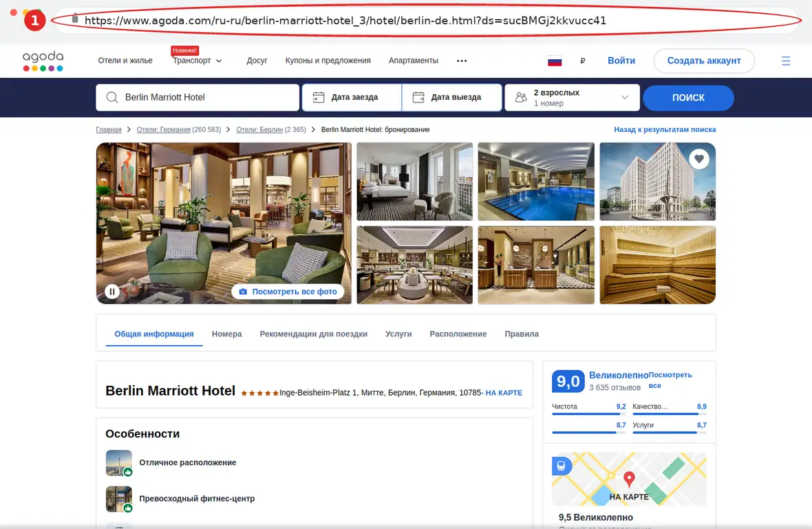
Task: Click the browser URL address field
Action: [x=427, y=21]
